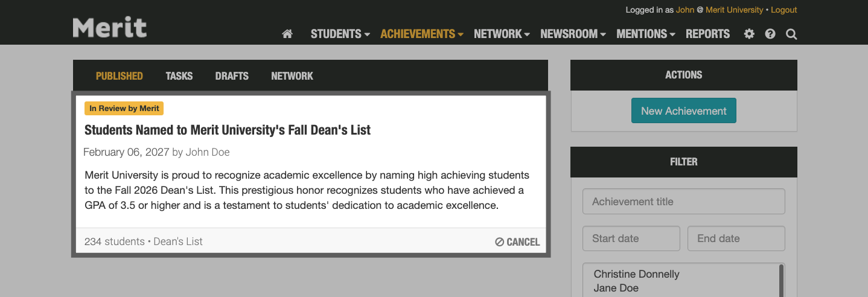Viewport: 868px width, 297px height.
Task: Click the Logout link
Action: click(783, 10)
